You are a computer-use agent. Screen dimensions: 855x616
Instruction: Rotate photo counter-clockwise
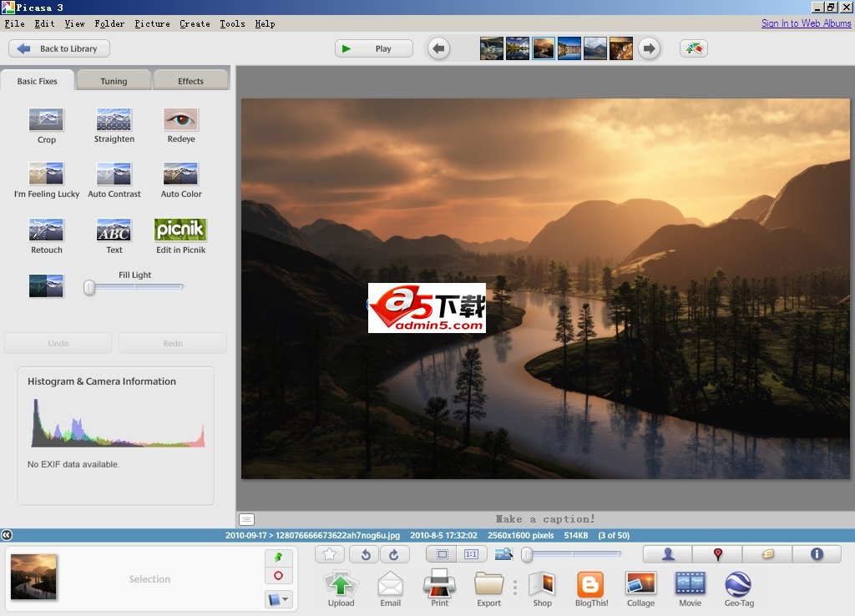(x=365, y=554)
